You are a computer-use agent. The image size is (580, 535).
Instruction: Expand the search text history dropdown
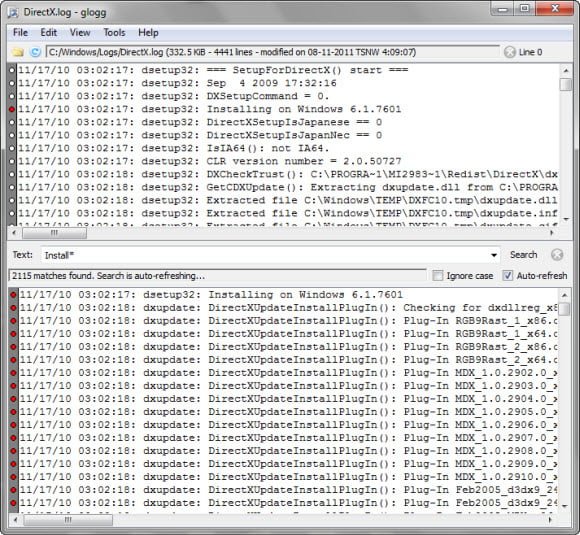(x=493, y=255)
